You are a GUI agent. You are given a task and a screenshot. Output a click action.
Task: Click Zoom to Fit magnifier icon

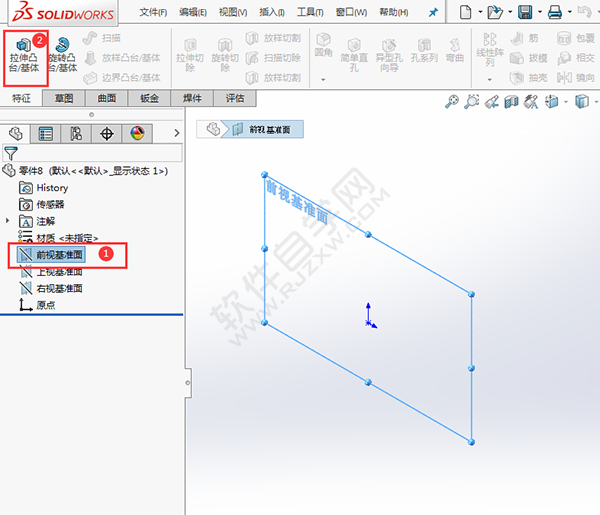tap(452, 102)
